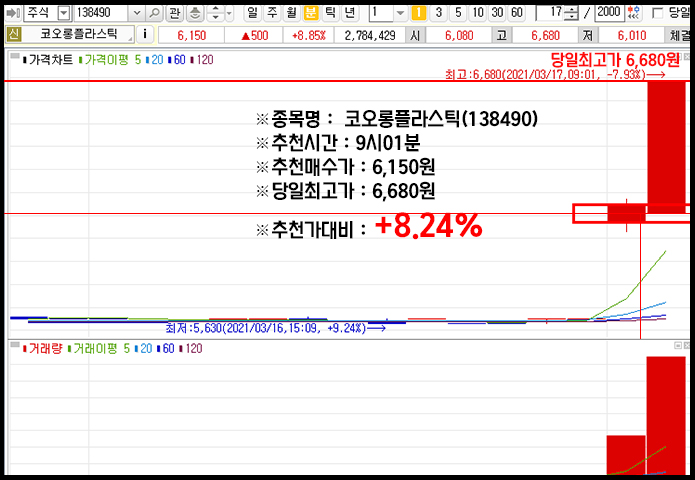Click the price chart panel menu icon

point(15,56)
